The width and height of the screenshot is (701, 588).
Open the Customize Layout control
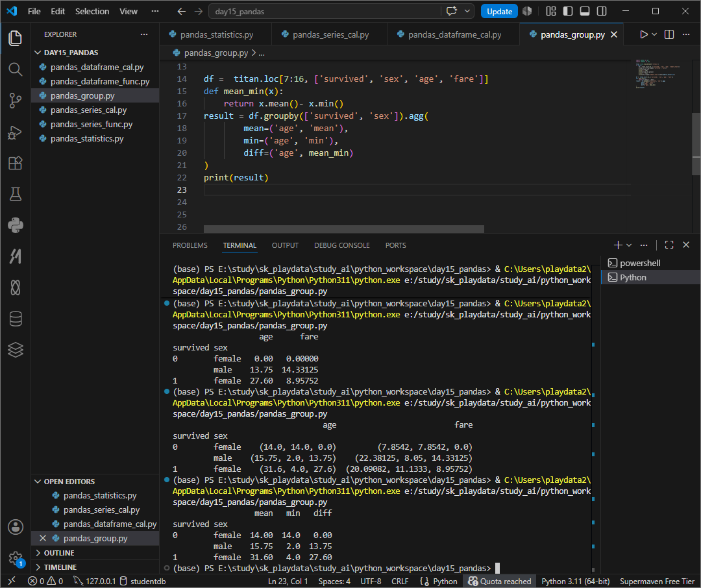click(x=551, y=11)
